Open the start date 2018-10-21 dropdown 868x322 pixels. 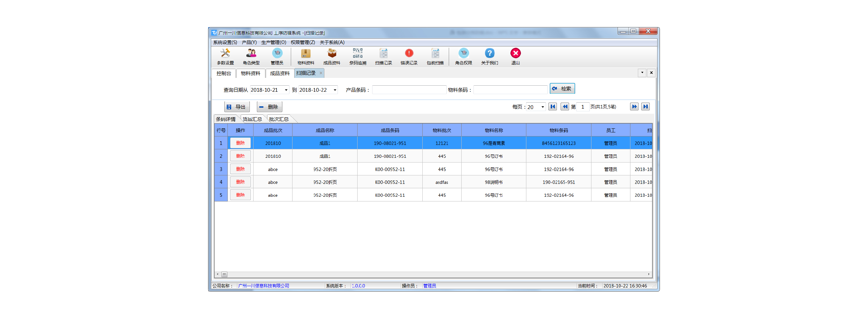tap(286, 90)
